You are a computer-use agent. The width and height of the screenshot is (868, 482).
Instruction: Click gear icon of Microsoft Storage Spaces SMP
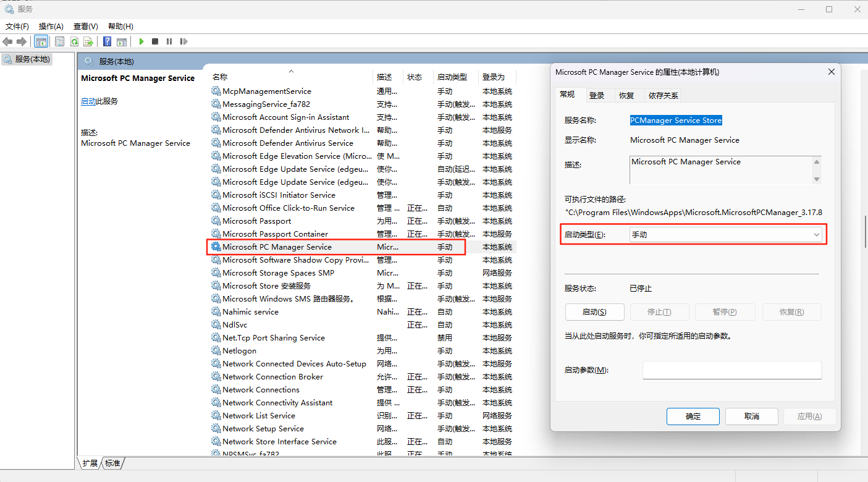tap(216, 273)
